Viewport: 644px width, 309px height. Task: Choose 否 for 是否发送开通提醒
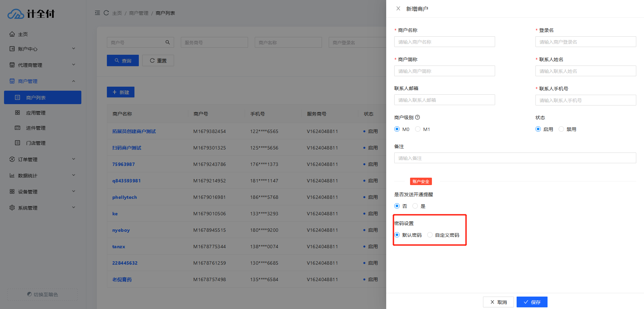point(397,206)
